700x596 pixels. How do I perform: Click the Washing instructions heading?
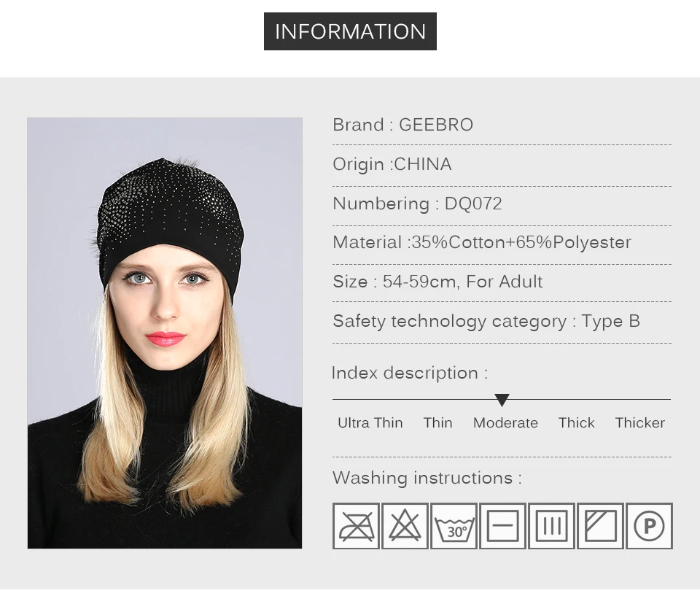click(x=427, y=478)
